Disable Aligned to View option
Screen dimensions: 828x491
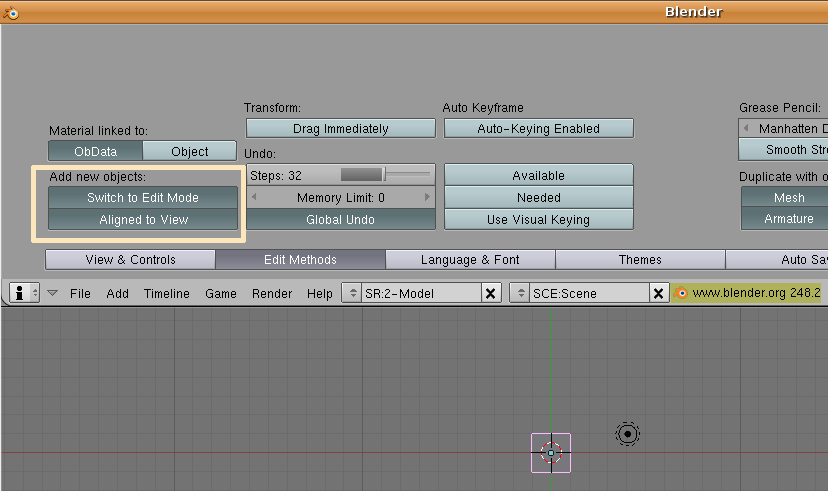coord(143,219)
